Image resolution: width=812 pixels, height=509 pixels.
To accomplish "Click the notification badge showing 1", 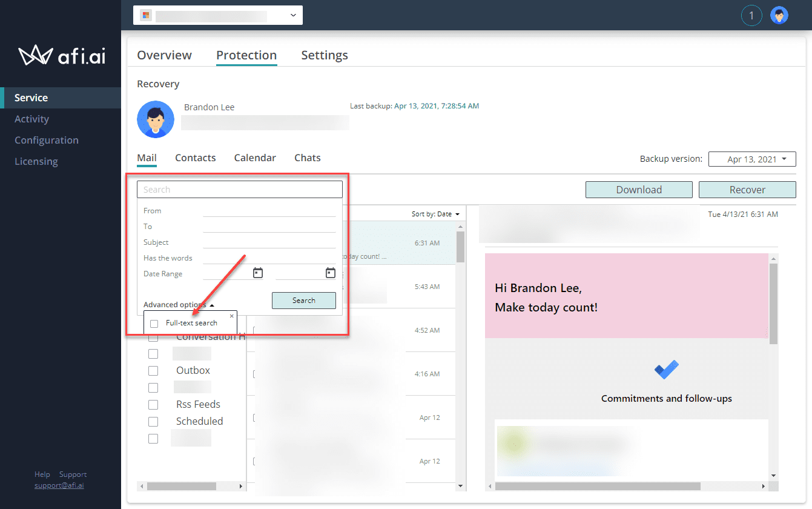I will coord(751,15).
